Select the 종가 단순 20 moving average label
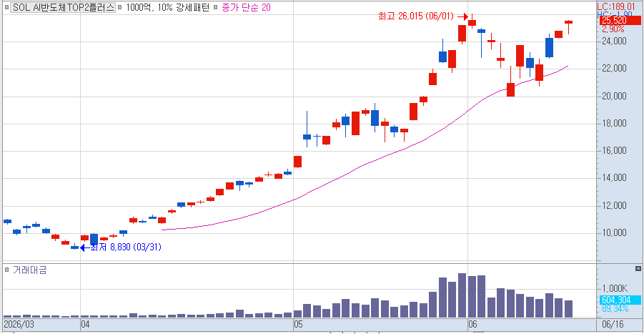 [246, 7]
